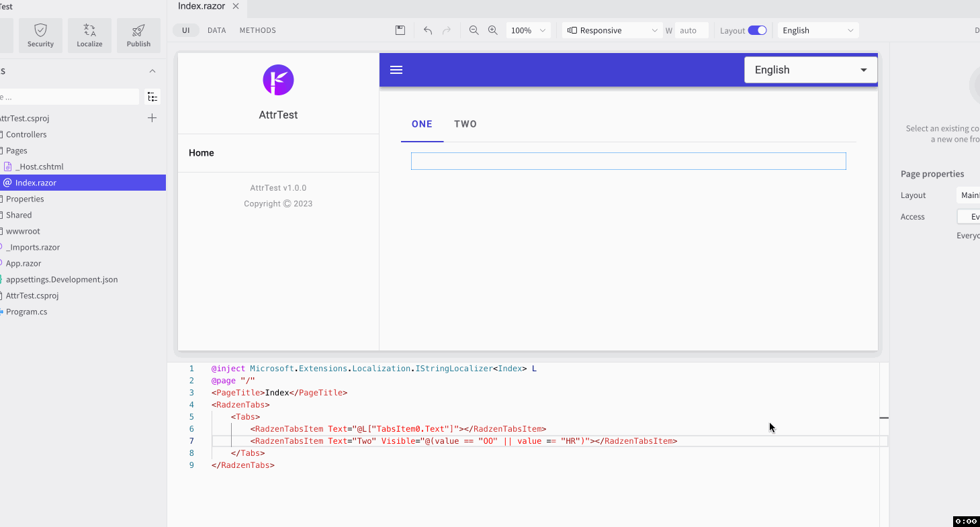980x527 pixels.
Task: Click the undo arrow icon
Action: pyautogui.click(x=428, y=30)
